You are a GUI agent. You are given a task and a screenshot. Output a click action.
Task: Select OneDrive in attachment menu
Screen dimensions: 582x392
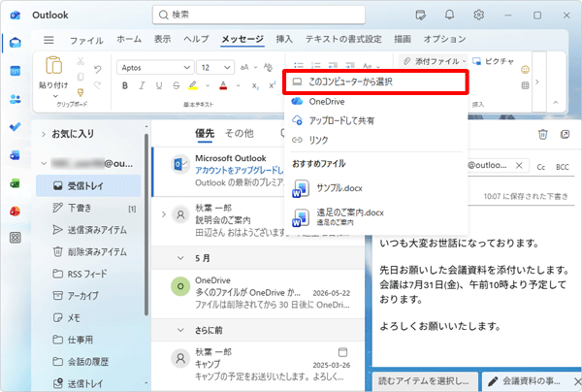click(x=375, y=101)
